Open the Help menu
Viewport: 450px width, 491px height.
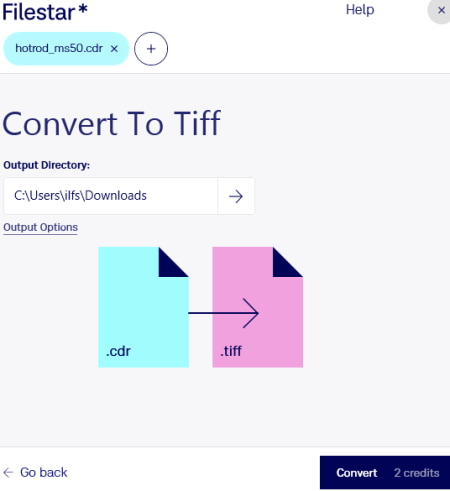[360, 10]
